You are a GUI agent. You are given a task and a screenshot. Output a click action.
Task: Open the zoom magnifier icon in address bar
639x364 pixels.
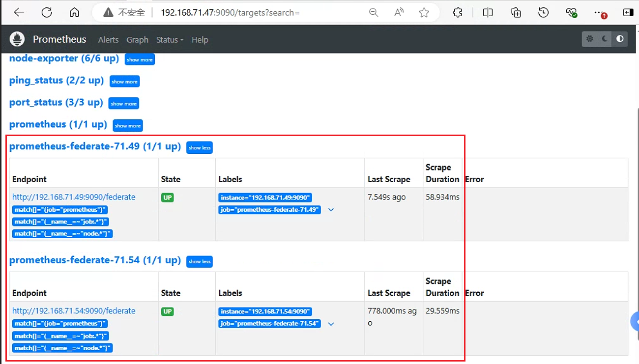click(374, 13)
